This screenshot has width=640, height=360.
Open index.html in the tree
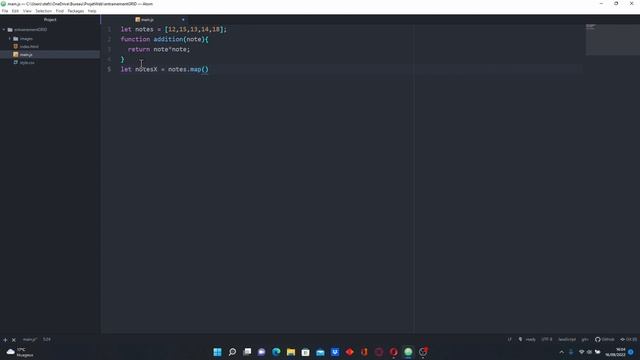tap(29, 47)
